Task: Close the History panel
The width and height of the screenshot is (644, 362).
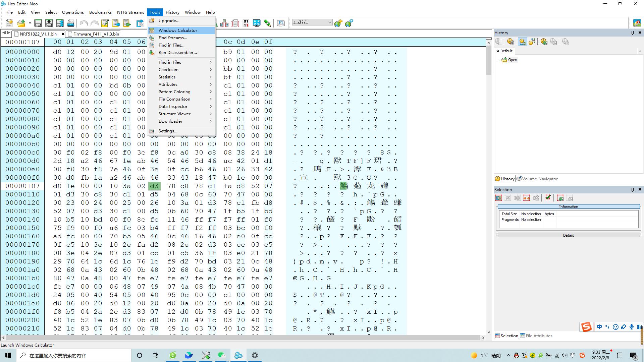Action: click(x=640, y=33)
